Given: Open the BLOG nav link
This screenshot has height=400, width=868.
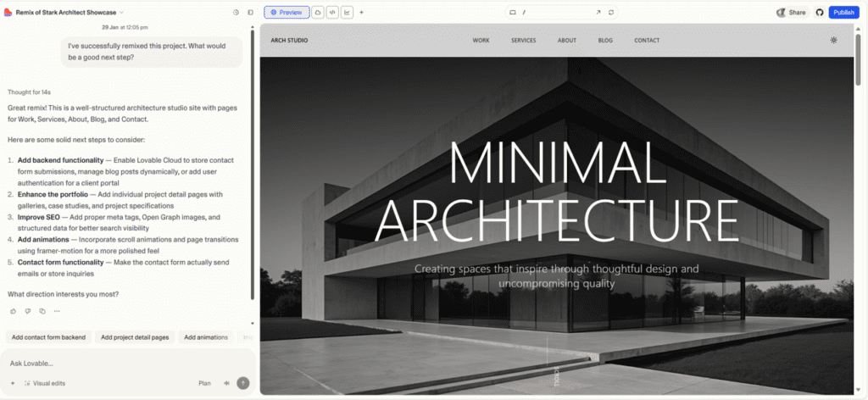Looking at the screenshot, I should [x=605, y=41].
